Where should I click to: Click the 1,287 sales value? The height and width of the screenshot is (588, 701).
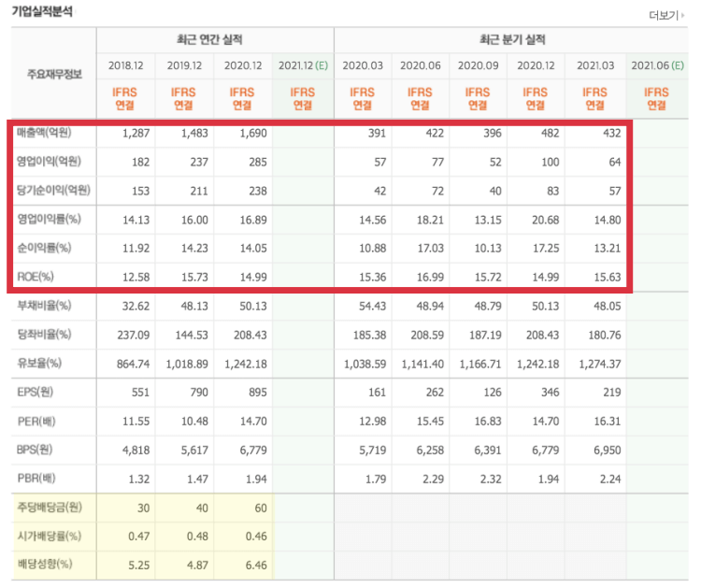136,134
